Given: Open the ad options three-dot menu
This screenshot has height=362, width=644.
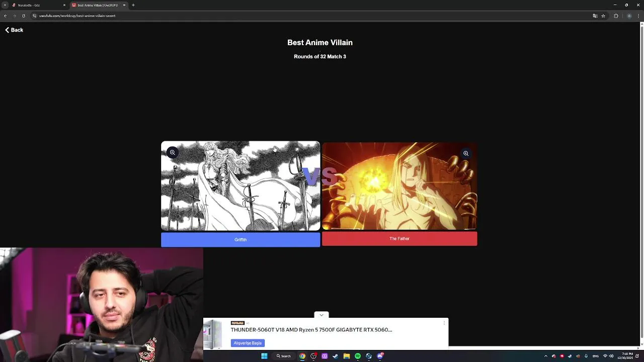Looking at the screenshot, I should tap(444, 323).
